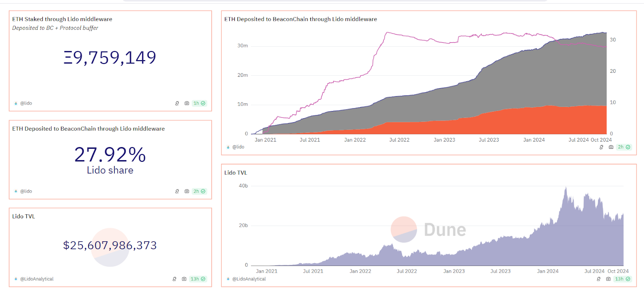Click '30m' y-axis label in BeaconChain chart
This screenshot has height=294, width=644.
pos(242,46)
